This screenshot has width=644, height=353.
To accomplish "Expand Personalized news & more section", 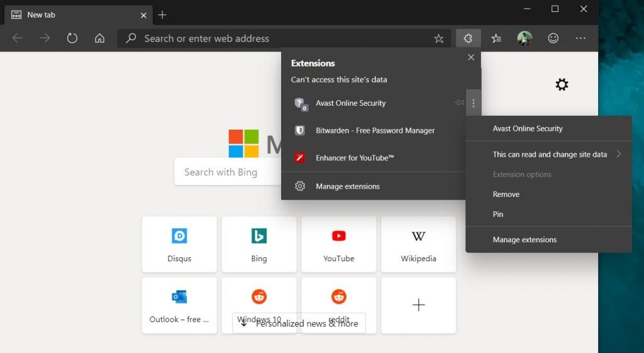I will (299, 323).
